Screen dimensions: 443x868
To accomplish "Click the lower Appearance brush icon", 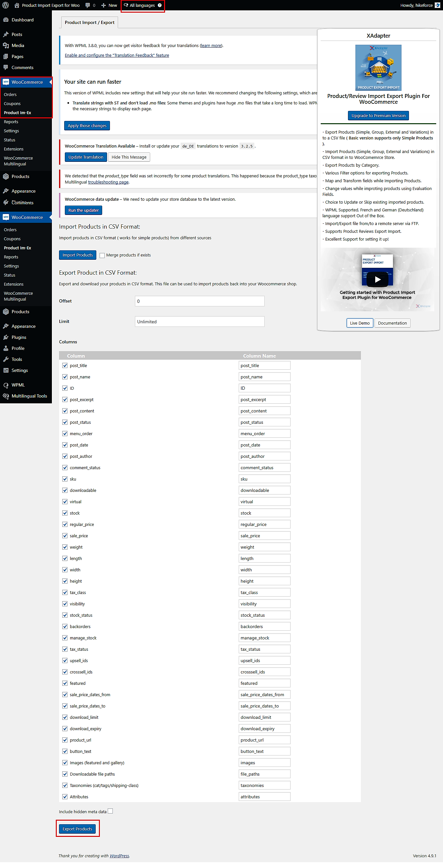I will [x=6, y=326].
